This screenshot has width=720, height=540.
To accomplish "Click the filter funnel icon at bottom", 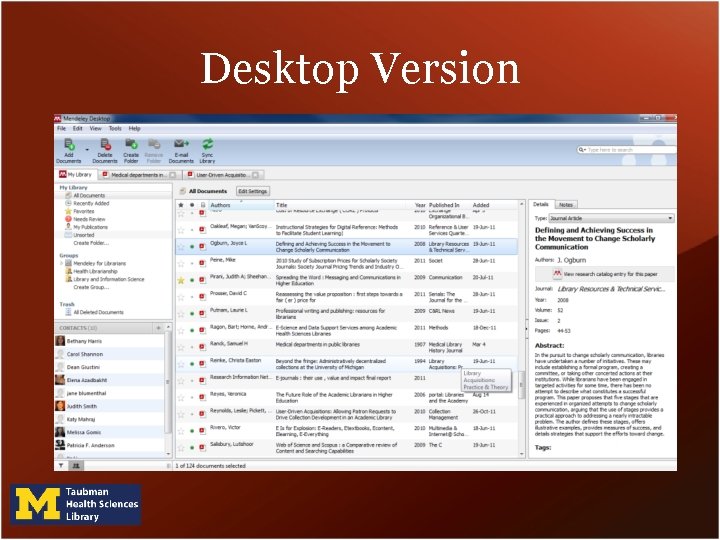I will pos(61,466).
